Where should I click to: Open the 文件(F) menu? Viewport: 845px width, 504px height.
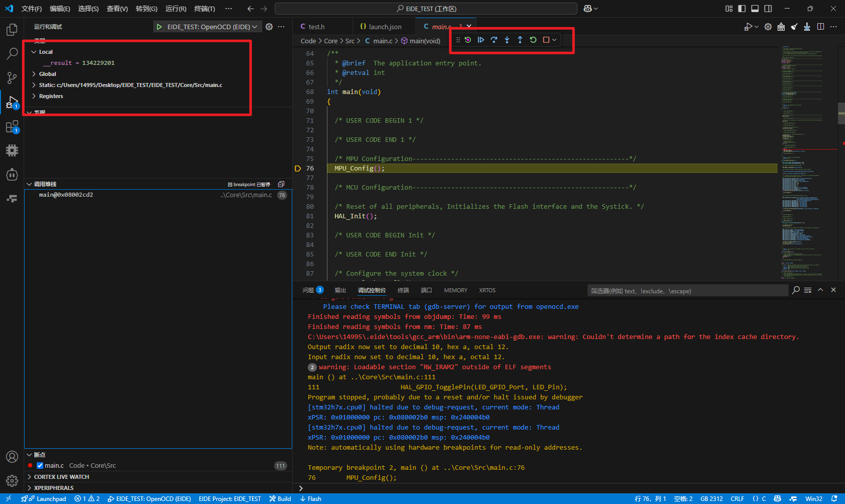coord(31,9)
